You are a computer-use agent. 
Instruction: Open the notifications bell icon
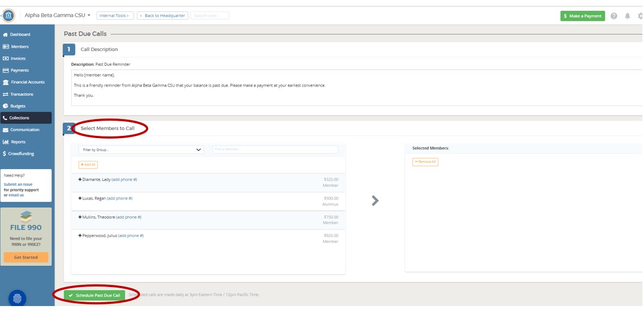click(x=627, y=16)
